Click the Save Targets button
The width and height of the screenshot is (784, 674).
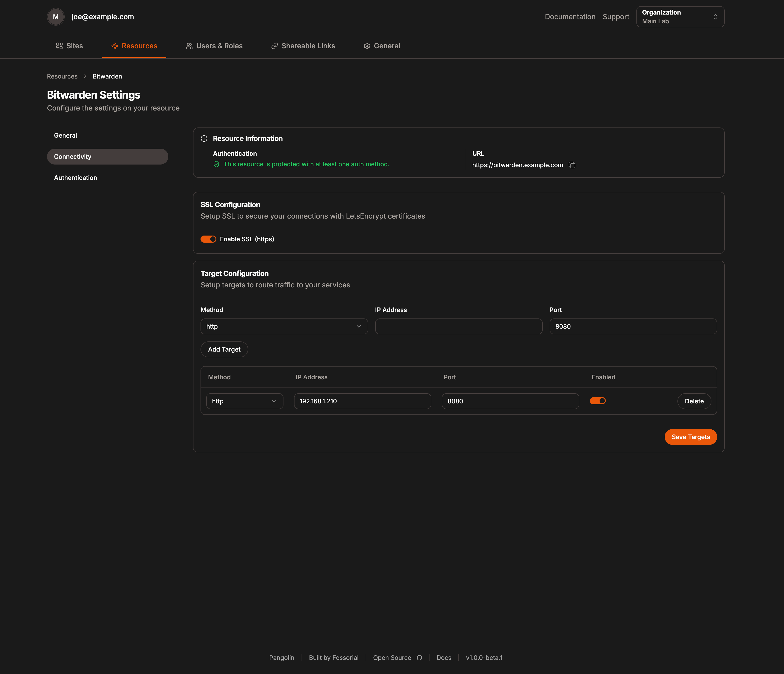[x=690, y=436]
